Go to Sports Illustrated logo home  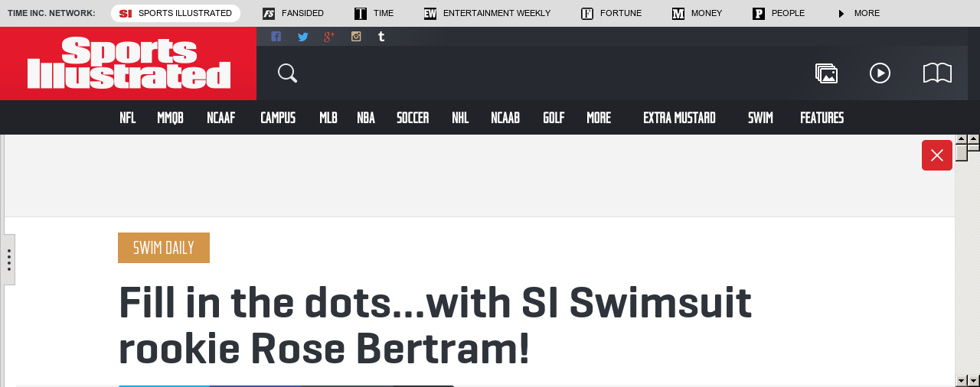[129, 63]
